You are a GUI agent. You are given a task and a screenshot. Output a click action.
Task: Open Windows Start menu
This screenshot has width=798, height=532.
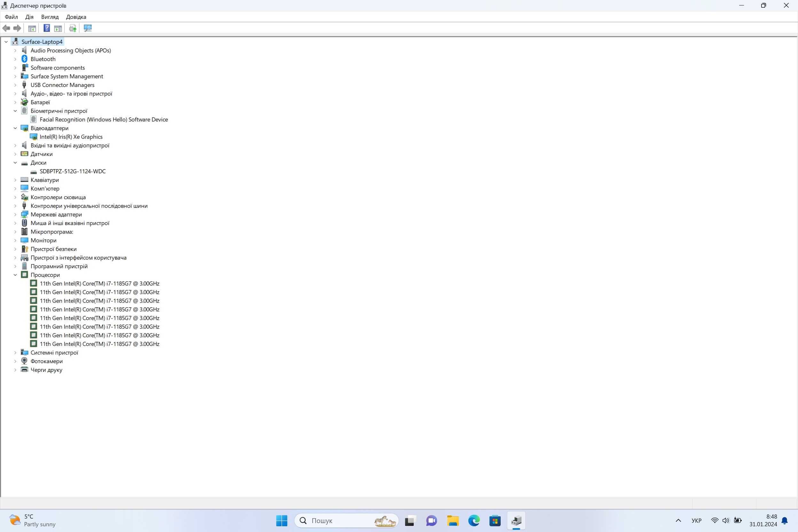point(282,520)
